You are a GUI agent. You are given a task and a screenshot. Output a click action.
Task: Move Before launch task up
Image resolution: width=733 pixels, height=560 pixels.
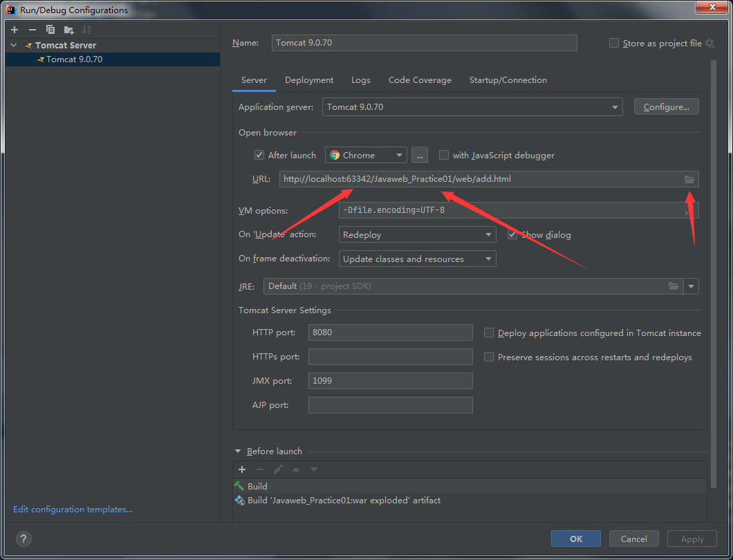coord(296,469)
